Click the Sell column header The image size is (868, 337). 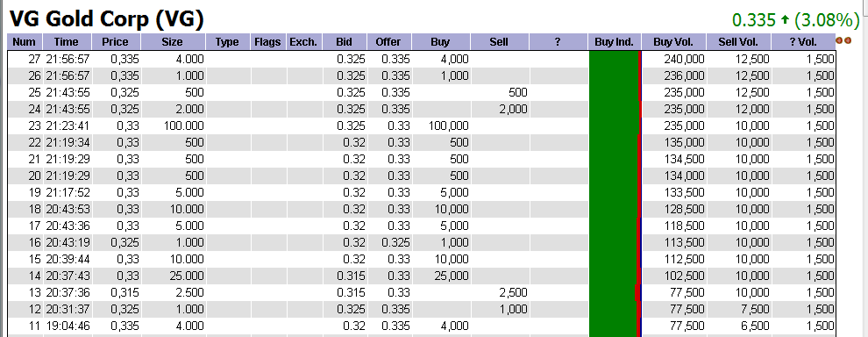point(499,41)
